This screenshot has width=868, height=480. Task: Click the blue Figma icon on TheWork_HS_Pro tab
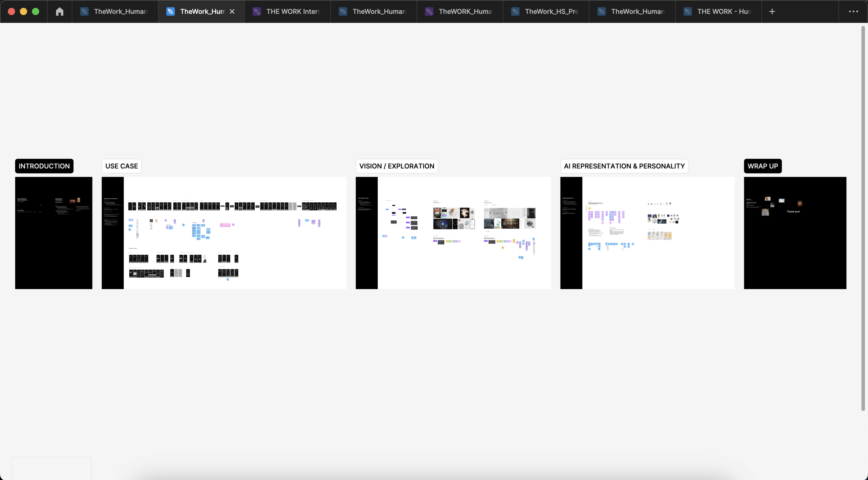515,11
